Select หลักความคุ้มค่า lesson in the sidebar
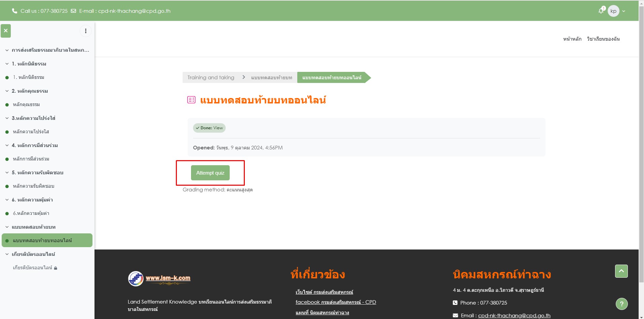Viewport: 644px width, 319px height. 31,213
